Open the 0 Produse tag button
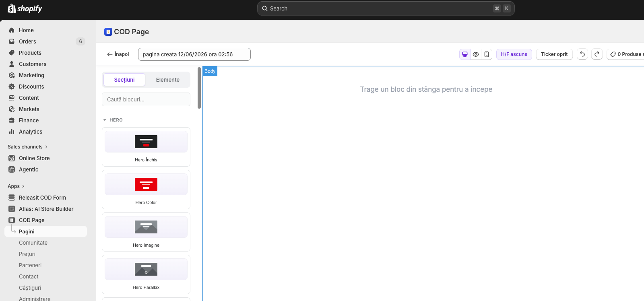 tap(626, 54)
